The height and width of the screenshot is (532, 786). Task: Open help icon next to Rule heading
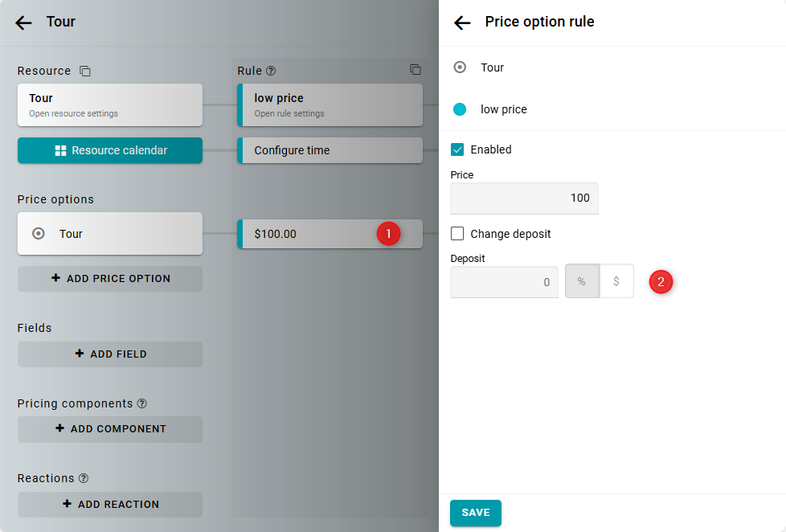[x=271, y=72]
